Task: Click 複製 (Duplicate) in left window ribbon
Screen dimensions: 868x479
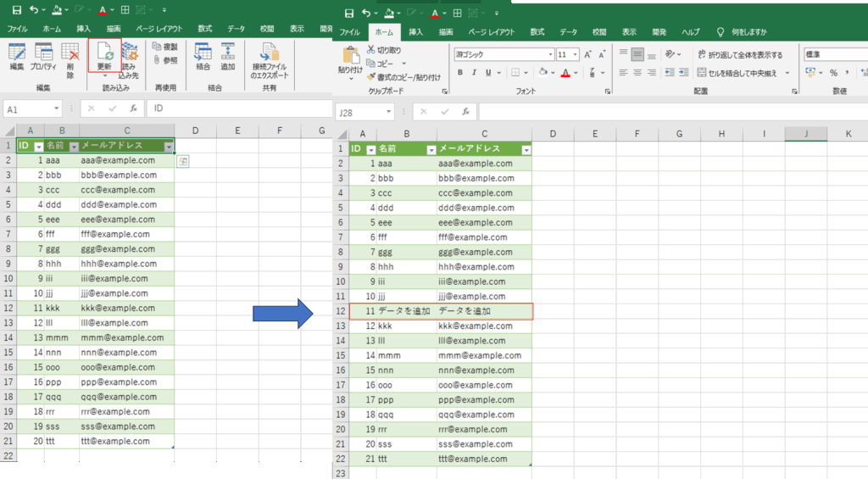Action: (165, 47)
